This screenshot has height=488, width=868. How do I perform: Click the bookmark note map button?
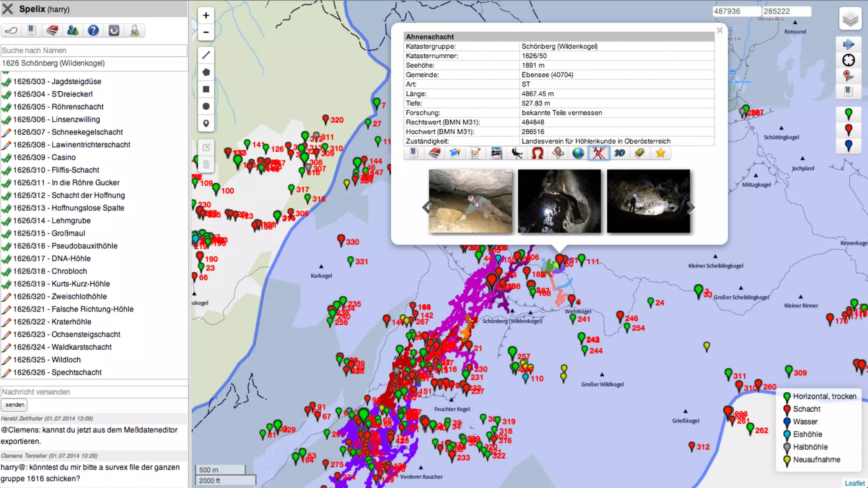[x=849, y=91]
